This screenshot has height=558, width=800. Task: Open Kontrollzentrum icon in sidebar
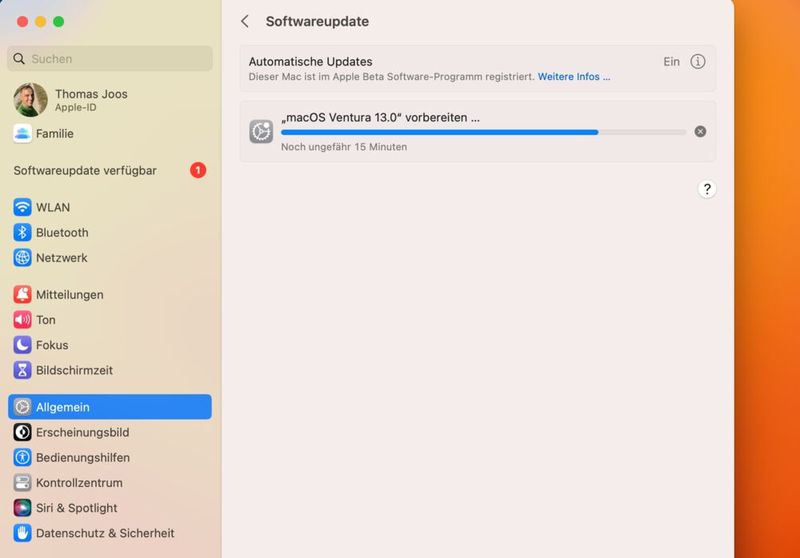coord(22,483)
